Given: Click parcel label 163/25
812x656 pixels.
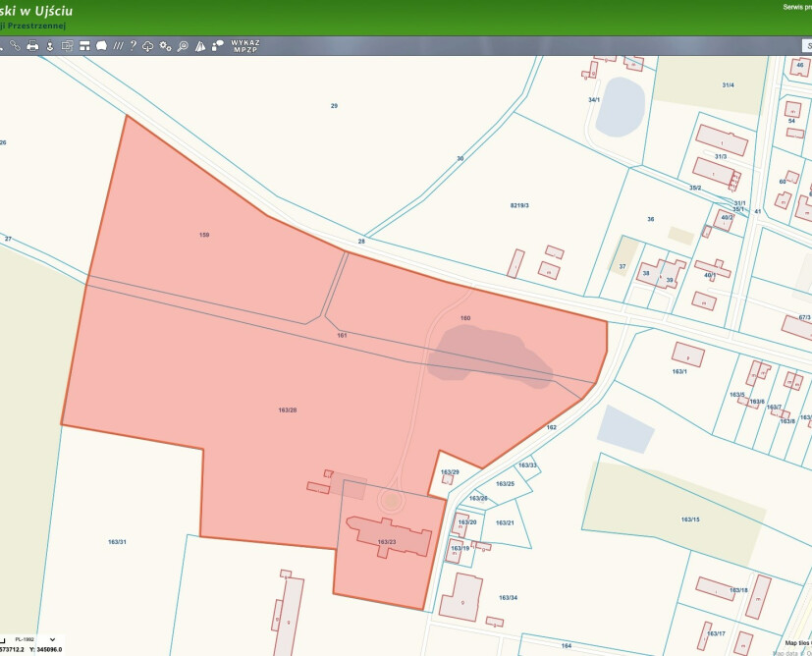Looking at the screenshot, I should (505, 484).
